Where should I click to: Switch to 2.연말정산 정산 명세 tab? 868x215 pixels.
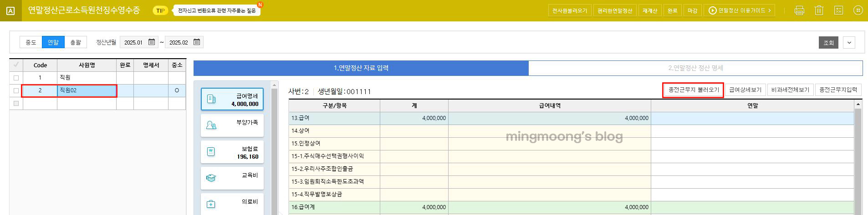pyautogui.click(x=695, y=68)
